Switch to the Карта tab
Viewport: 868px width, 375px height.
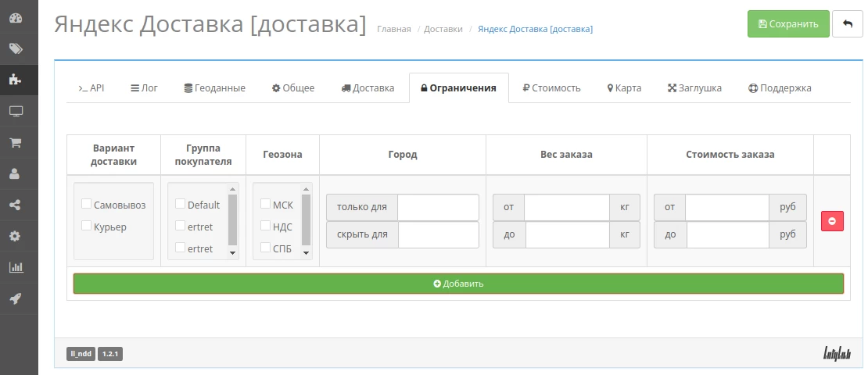625,88
